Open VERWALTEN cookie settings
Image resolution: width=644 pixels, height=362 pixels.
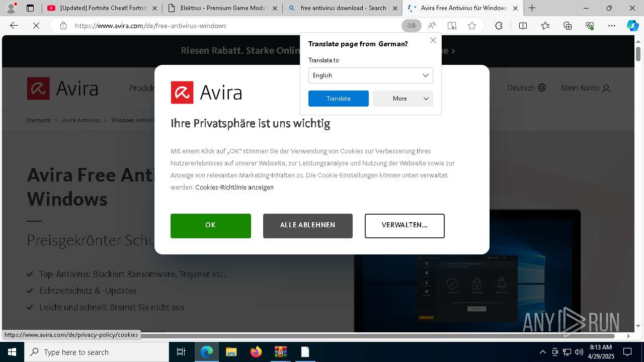tap(405, 226)
